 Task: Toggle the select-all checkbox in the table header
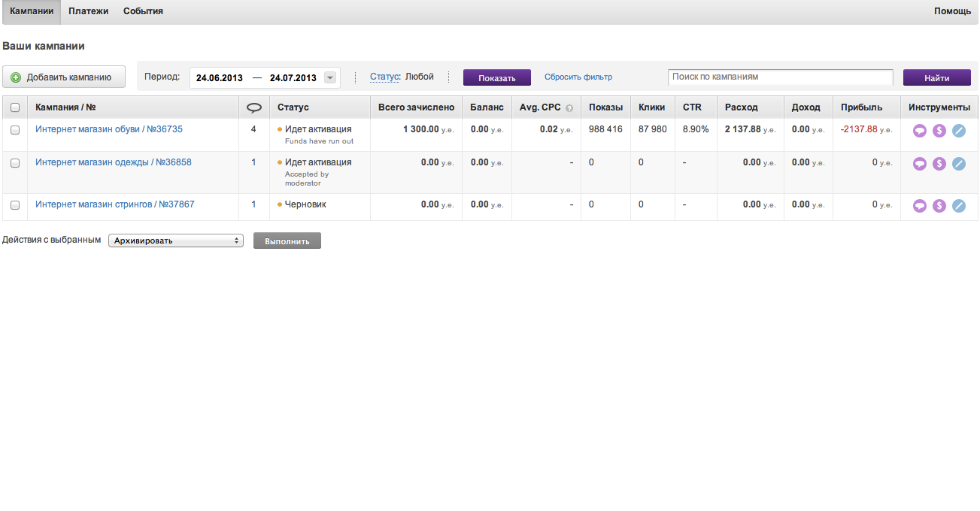15,108
